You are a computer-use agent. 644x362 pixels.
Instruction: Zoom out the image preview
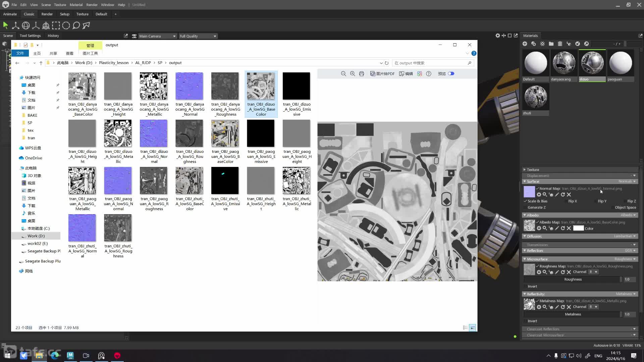coord(343,74)
